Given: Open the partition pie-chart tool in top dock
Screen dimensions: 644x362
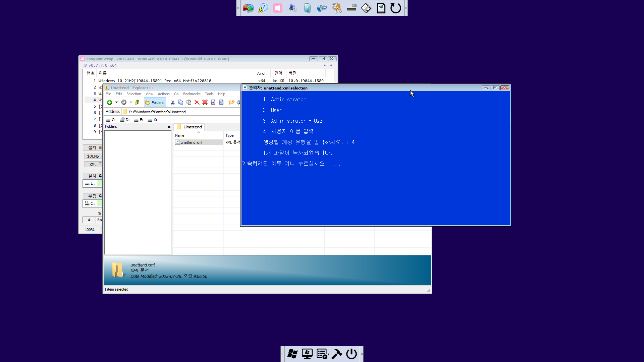Looking at the screenshot, I should pyautogui.click(x=248, y=8).
